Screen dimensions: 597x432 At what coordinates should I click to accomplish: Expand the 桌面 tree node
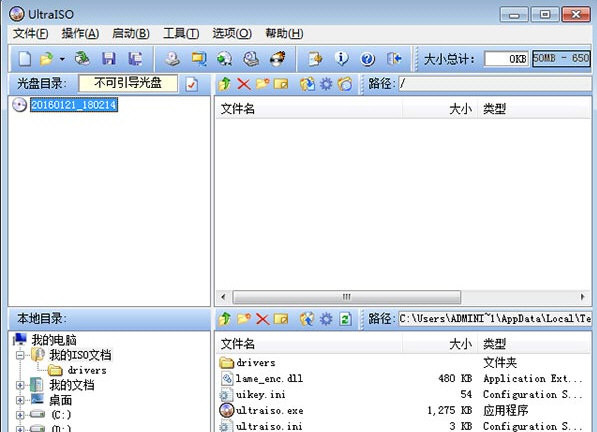(20, 400)
